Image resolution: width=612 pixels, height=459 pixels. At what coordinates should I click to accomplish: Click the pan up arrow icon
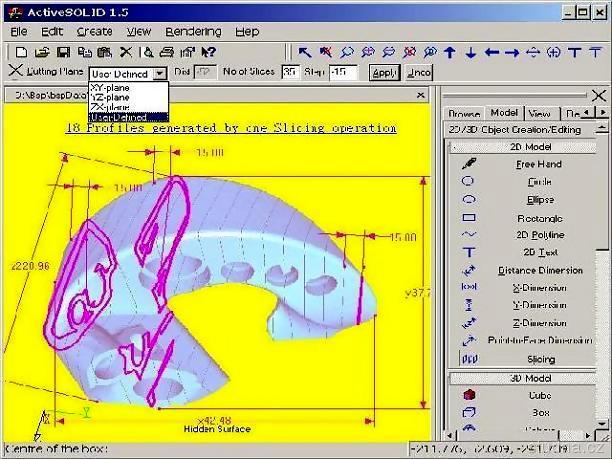[450, 52]
